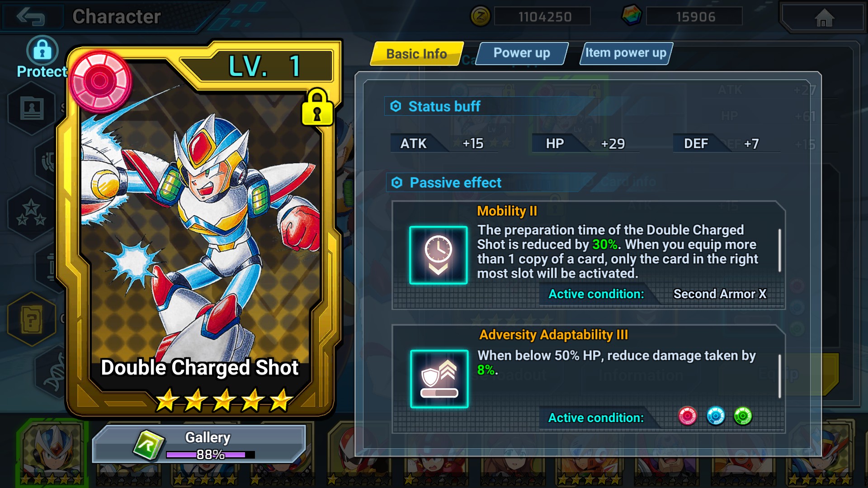
Task: Click the Gallery 88% progress bar
Action: tap(210, 455)
